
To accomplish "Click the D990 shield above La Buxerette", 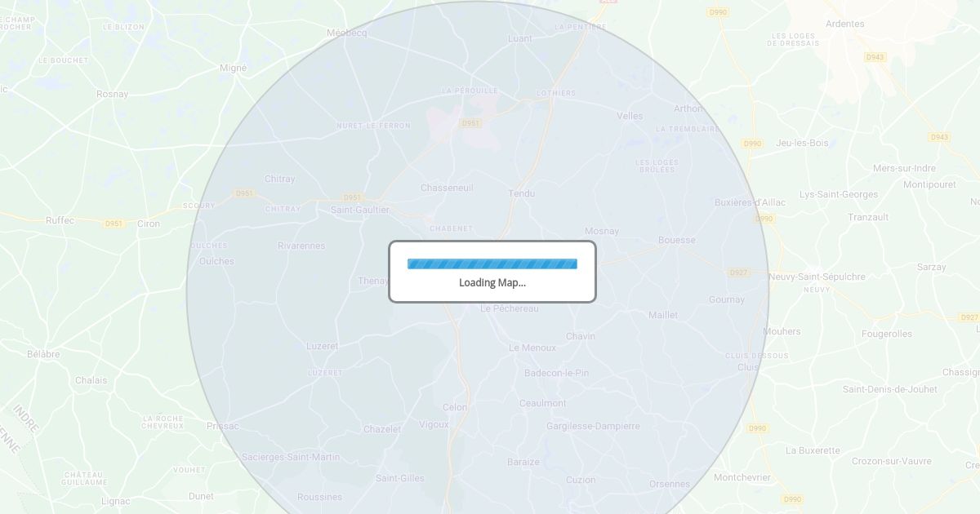I will [758, 428].
